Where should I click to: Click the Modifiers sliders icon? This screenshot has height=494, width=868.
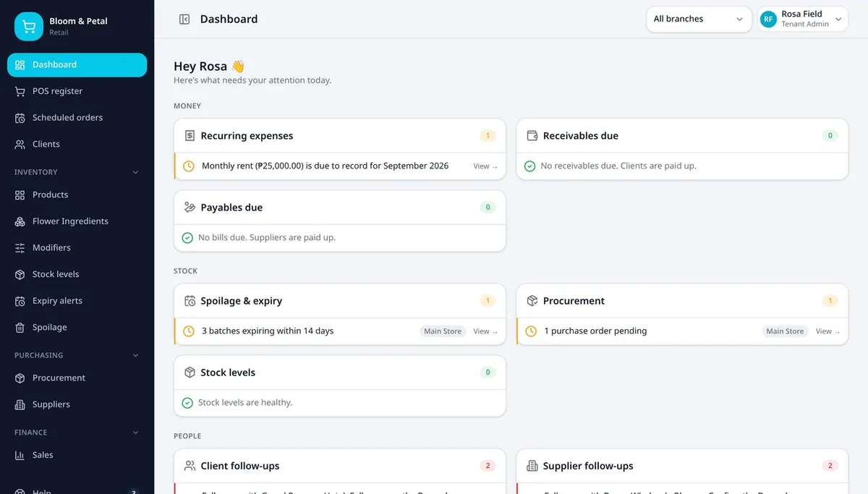pyautogui.click(x=20, y=248)
